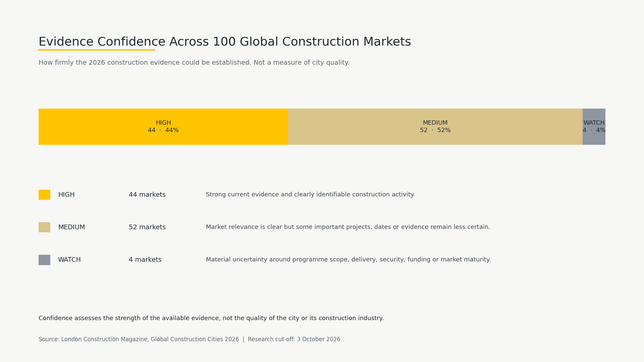The image size is (644, 362).
Task: Click the note 'Confidence assesses the strength of...'
Action: (x=211, y=318)
